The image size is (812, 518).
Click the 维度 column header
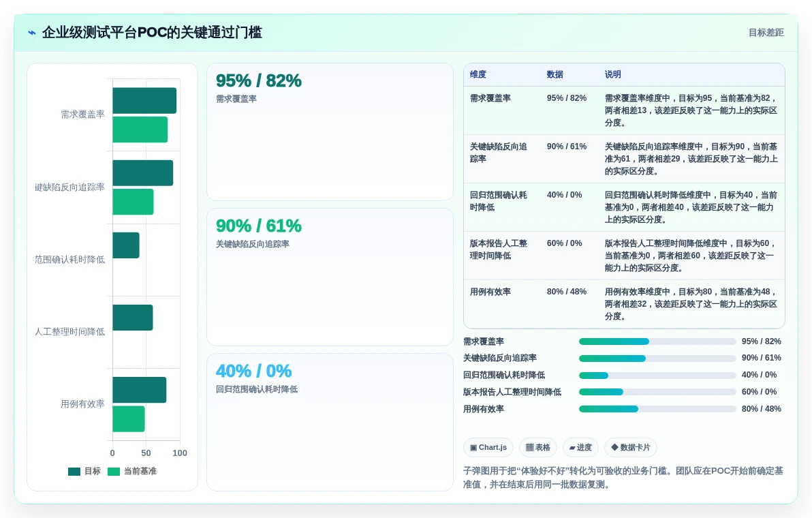(478, 74)
